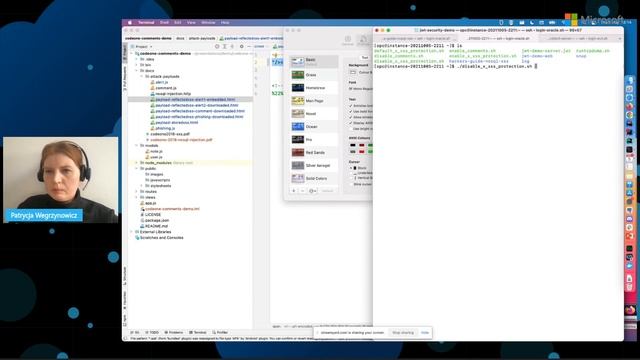Click the locate-in-tree target icon

click(x=217, y=47)
